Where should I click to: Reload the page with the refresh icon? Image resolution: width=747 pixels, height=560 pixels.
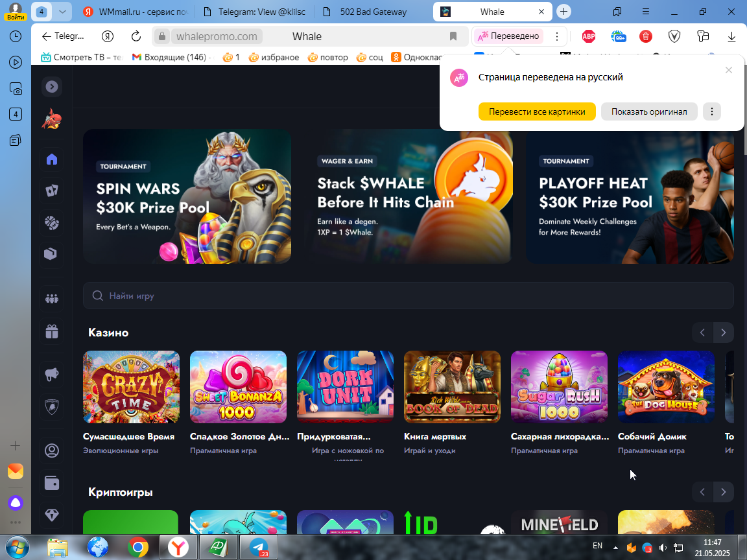click(x=136, y=36)
